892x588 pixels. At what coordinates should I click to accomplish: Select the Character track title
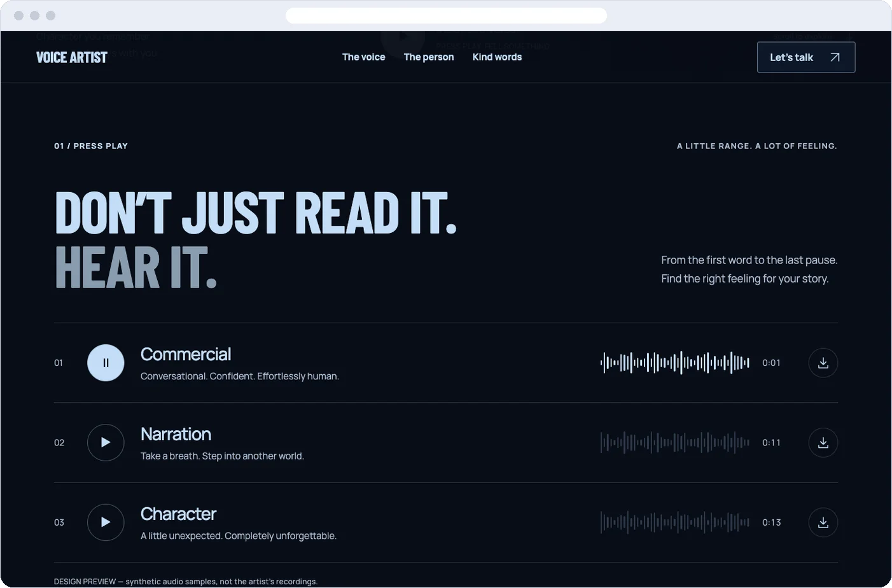click(178, 514)
